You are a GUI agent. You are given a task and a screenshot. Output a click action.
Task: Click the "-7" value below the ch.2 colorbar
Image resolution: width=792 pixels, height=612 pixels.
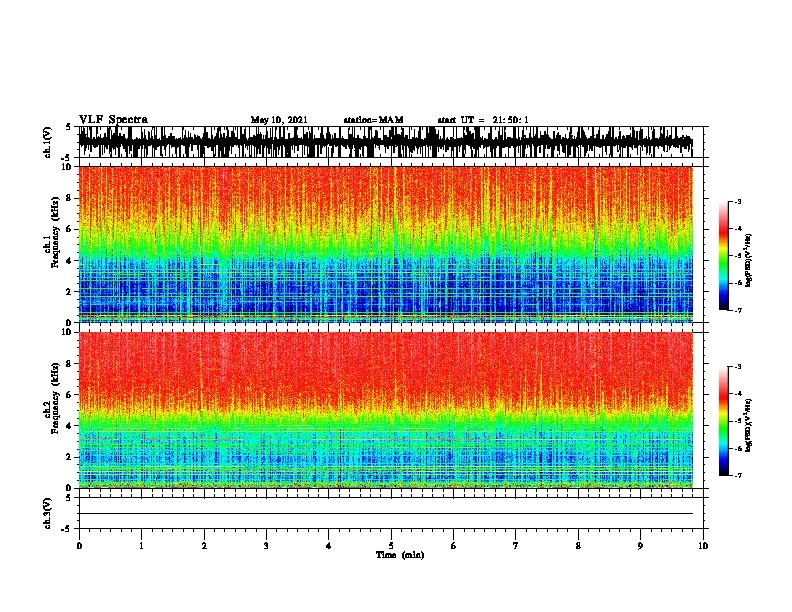pos(737,475)
